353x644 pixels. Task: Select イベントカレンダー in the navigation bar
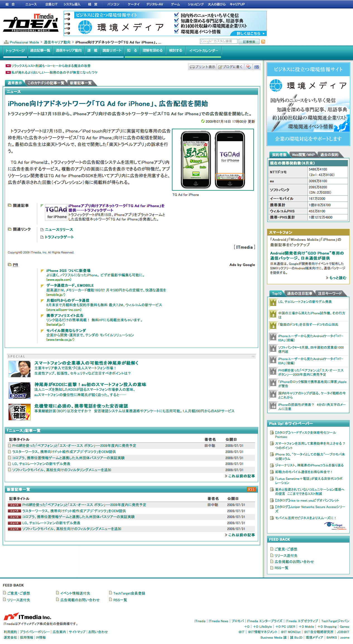[203, 51]
